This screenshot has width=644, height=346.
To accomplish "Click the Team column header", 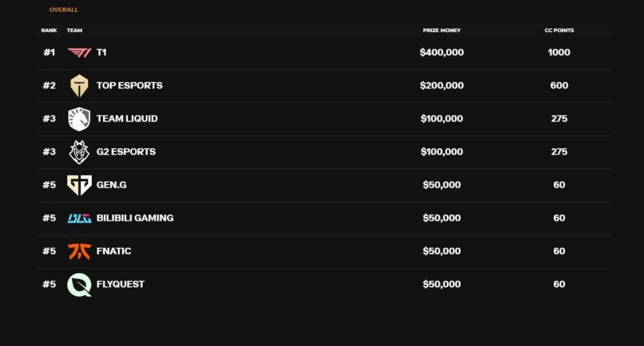I will pos(74,30).
